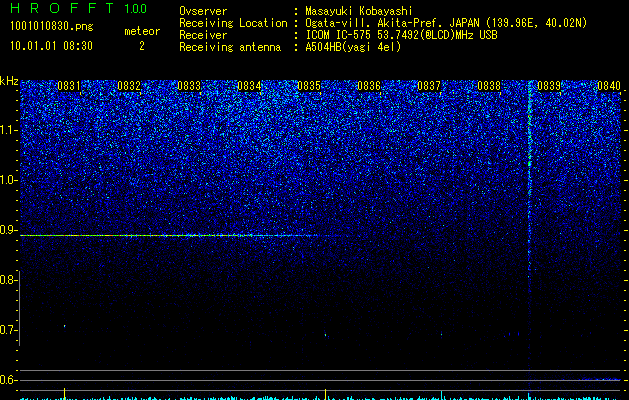Click the 0840 time marker
Image resolution: width=629 pixels, height=400 pixels.
pyautogui.click(x=609, y=86)
